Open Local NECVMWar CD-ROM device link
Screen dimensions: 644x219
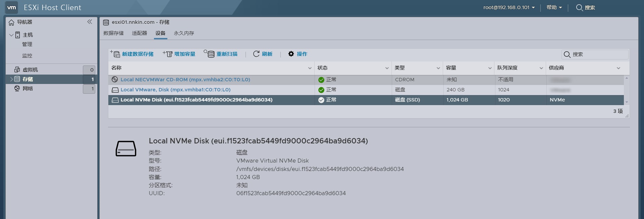pos(185,80)
